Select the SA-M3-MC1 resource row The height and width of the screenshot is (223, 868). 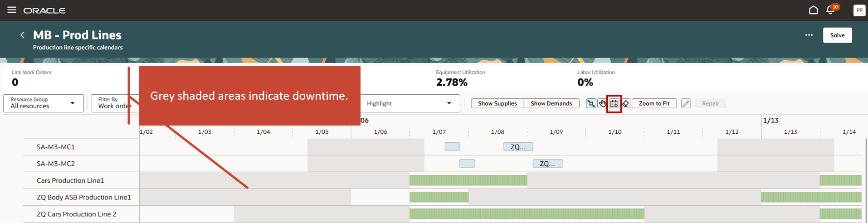81,147
